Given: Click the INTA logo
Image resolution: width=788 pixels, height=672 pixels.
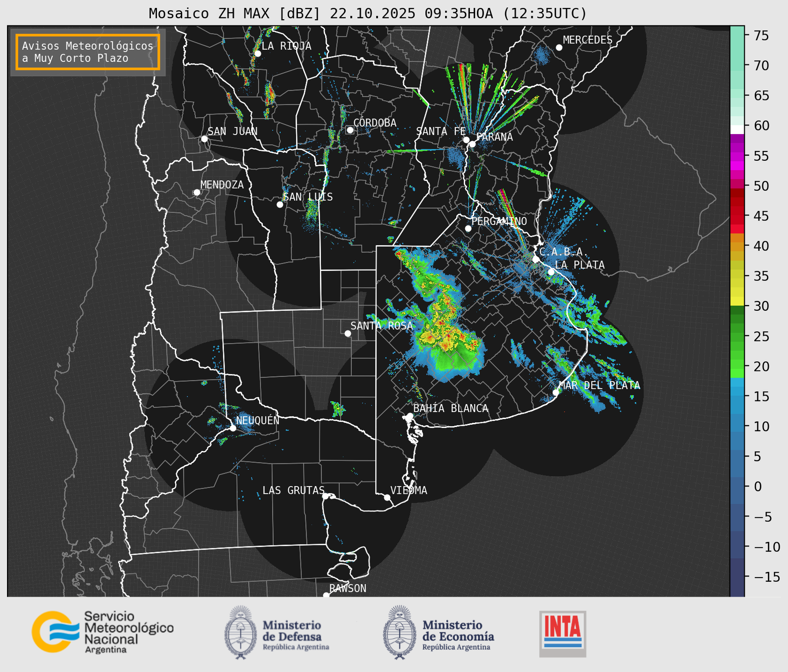Looking at the screenshot, I should 562,633.
